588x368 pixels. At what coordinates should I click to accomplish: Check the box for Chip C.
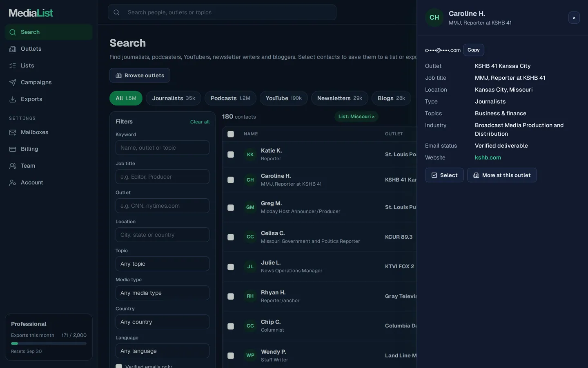(231, 326)
